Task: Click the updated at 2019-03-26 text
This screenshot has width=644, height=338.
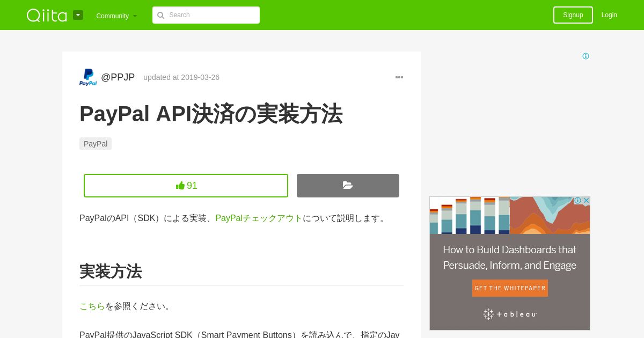Action: click(181, 77)
